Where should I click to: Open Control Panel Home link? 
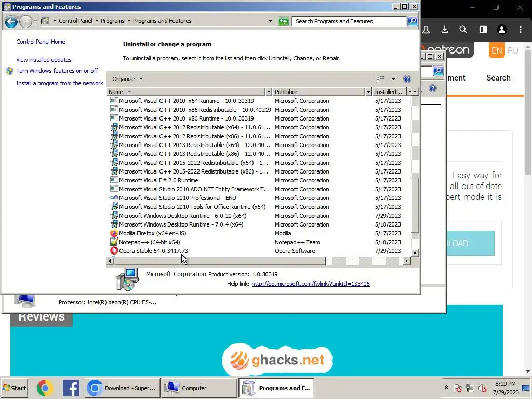(x=41, y=42)
